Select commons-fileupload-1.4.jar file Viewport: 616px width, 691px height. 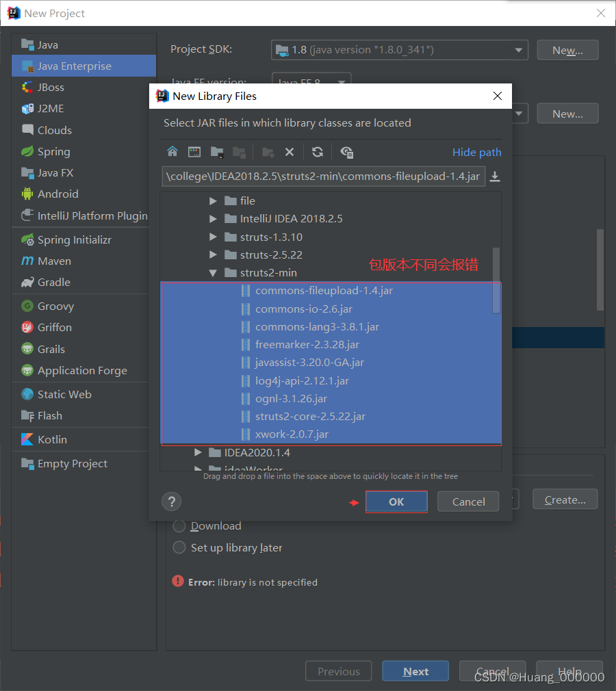point(331,291)
